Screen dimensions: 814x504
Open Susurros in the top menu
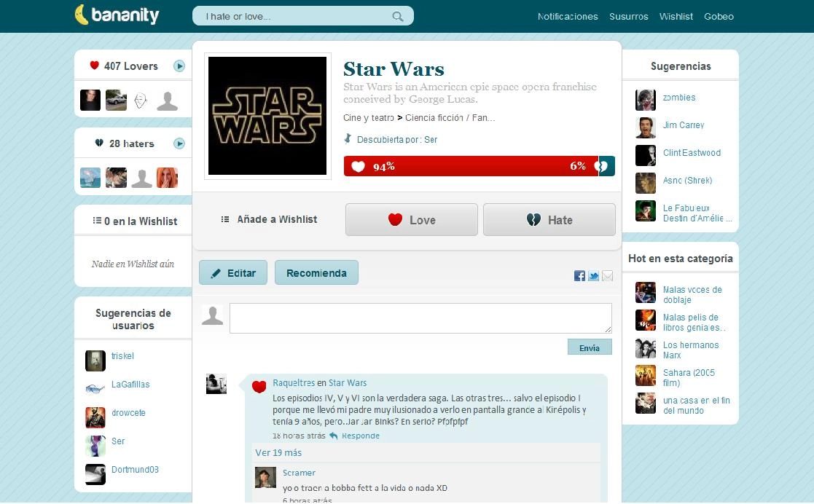[x=629, y=17]
